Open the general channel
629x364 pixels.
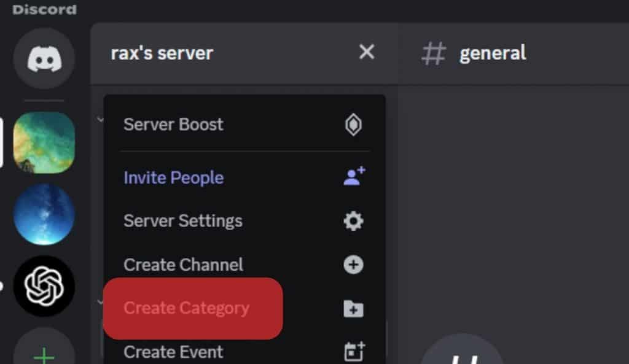click(491, 53)
